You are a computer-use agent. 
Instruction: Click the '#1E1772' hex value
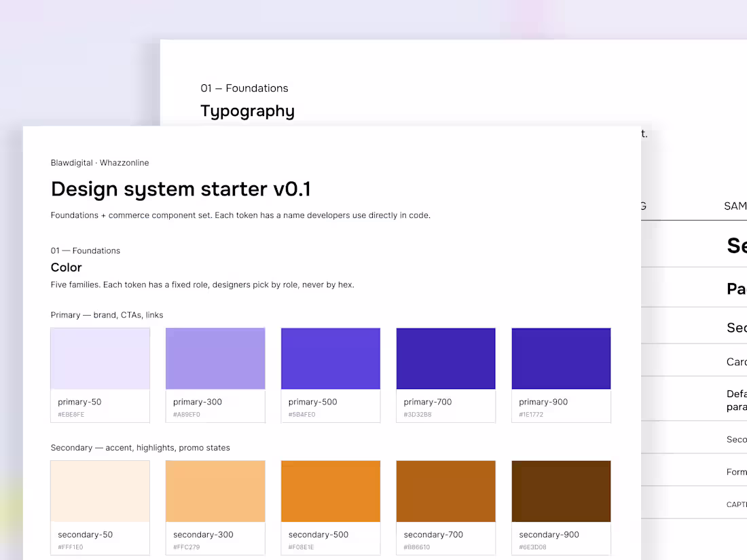531,415
